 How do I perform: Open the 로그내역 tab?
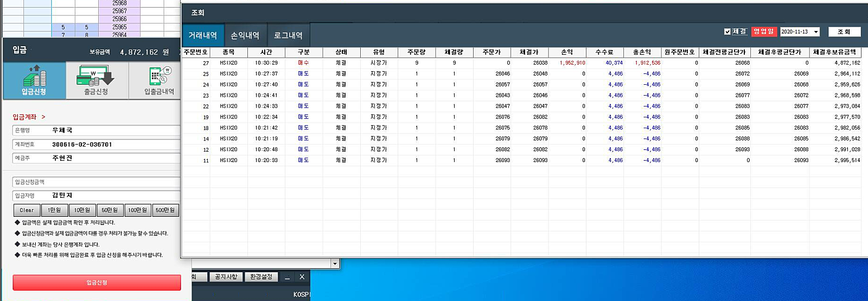[x=288, y=35]
